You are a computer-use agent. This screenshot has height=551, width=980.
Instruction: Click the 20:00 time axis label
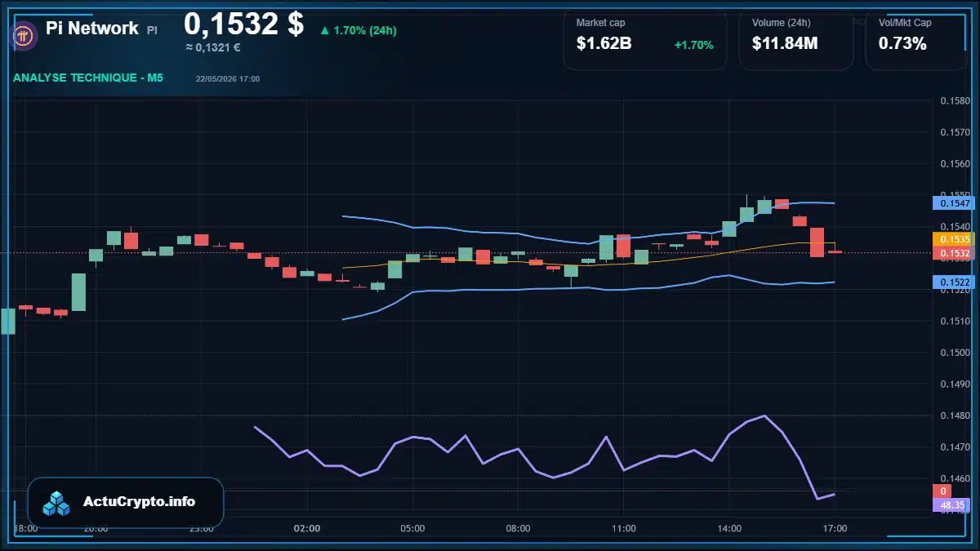pos(96,528)
